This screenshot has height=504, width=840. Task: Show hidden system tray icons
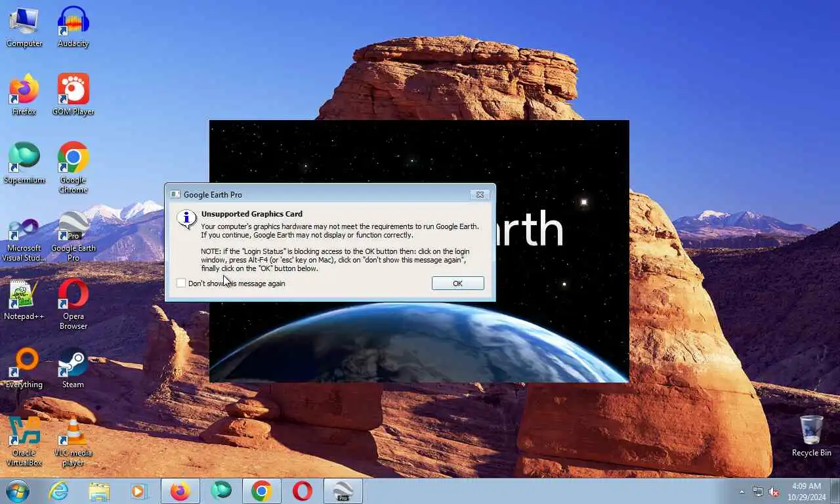tap(742, 492)
